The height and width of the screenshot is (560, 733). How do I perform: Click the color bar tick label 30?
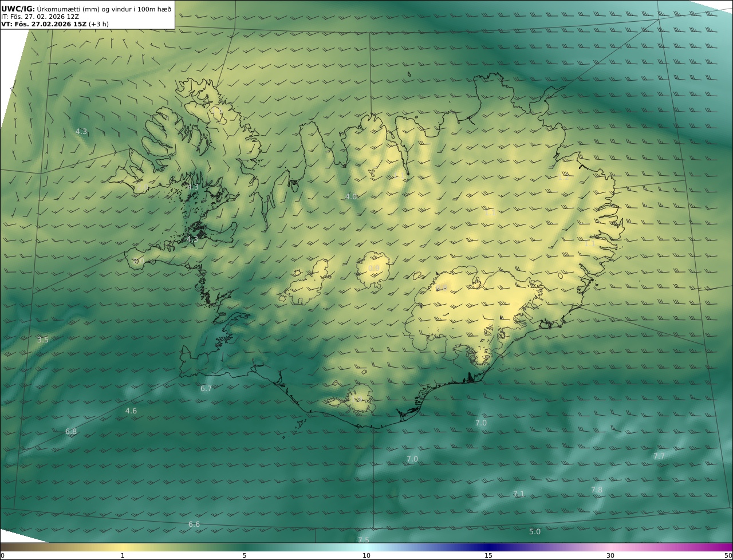tap(610, 555)
